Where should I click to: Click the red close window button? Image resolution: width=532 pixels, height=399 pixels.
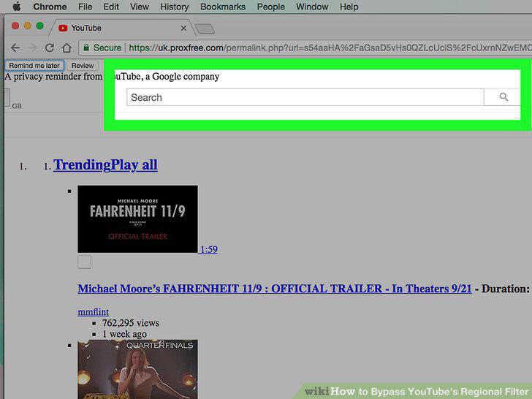pos(15,26)
